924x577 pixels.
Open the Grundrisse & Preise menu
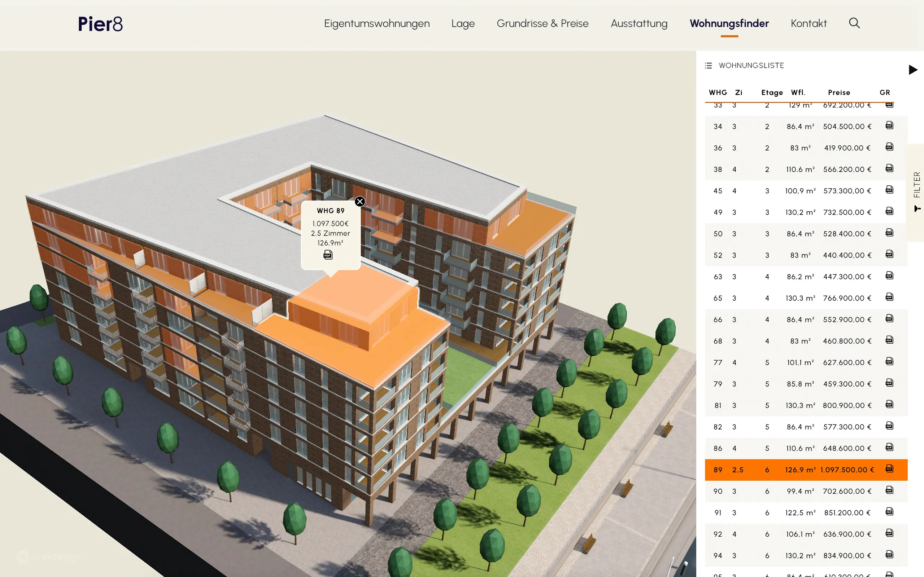click(x=542, y=24)
